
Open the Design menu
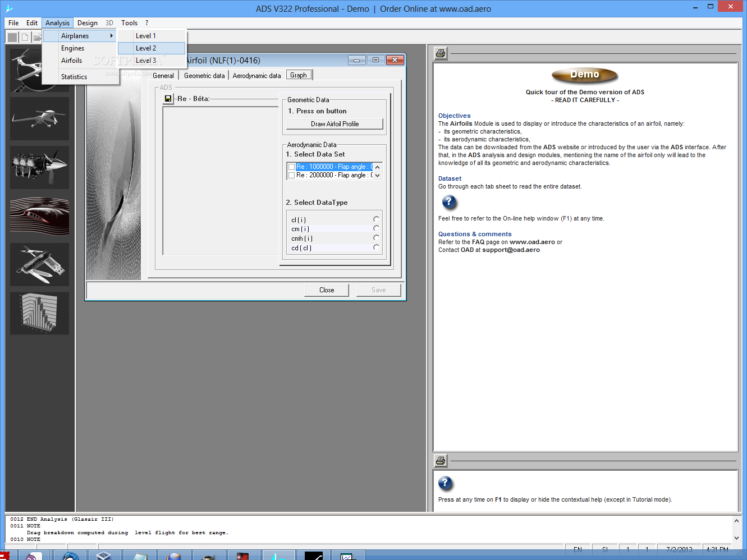(88, 23)
